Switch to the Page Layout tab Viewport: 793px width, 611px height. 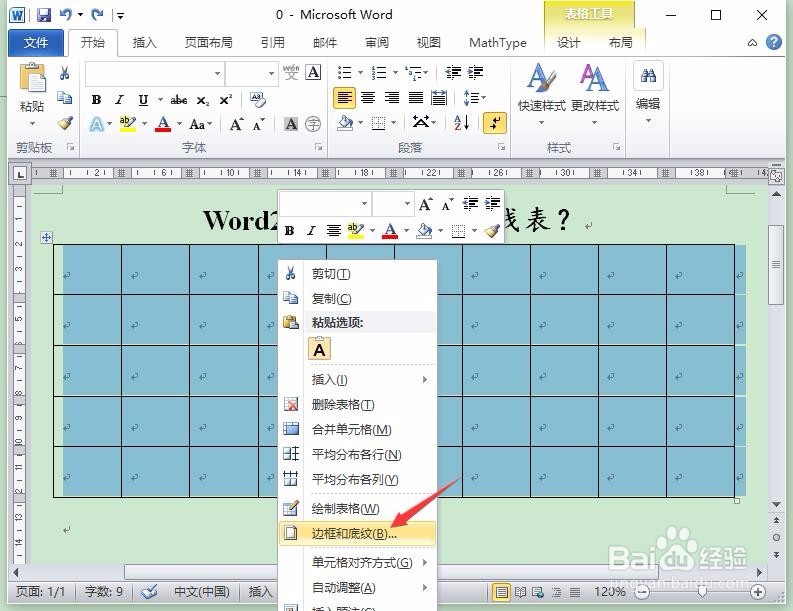tap(208, 42)
